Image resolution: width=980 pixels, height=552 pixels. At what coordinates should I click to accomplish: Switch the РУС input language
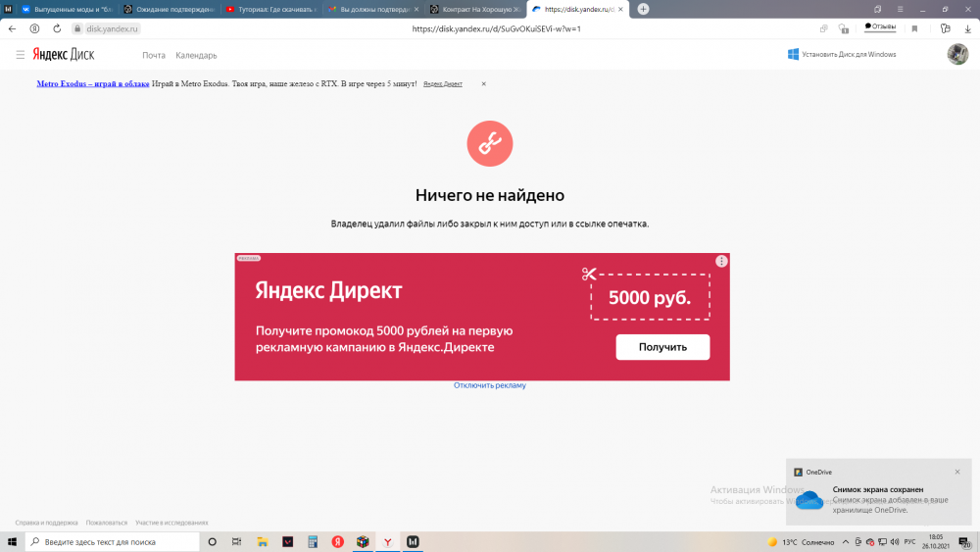click(909, 542)
